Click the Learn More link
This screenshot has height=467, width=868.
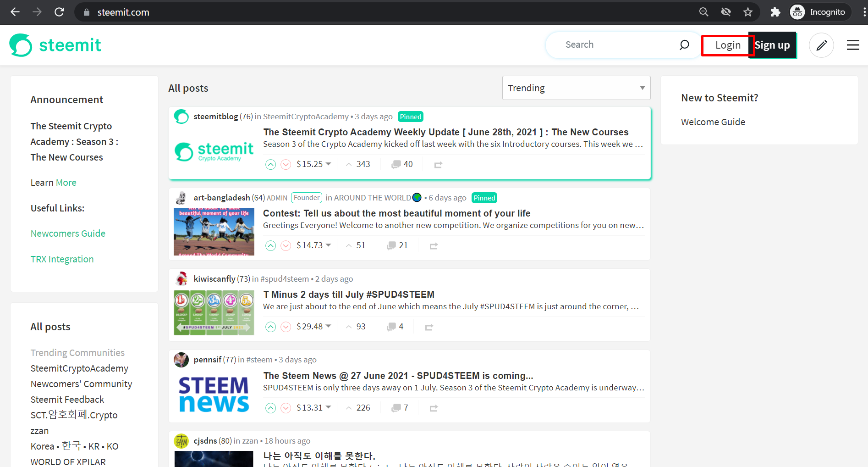tap(66, 183)
